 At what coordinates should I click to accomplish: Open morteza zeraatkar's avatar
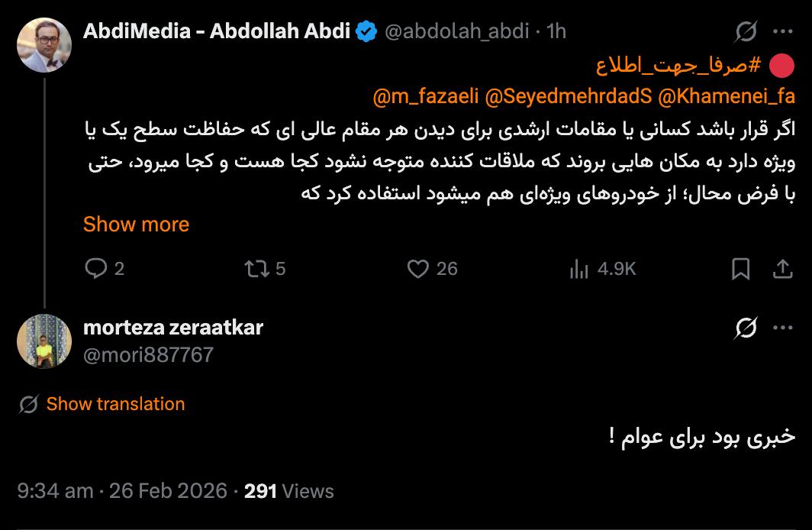point(44,341)
